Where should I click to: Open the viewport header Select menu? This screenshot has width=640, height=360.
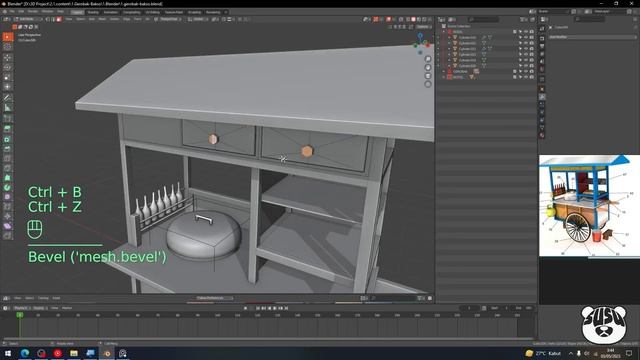coord(81,19)
